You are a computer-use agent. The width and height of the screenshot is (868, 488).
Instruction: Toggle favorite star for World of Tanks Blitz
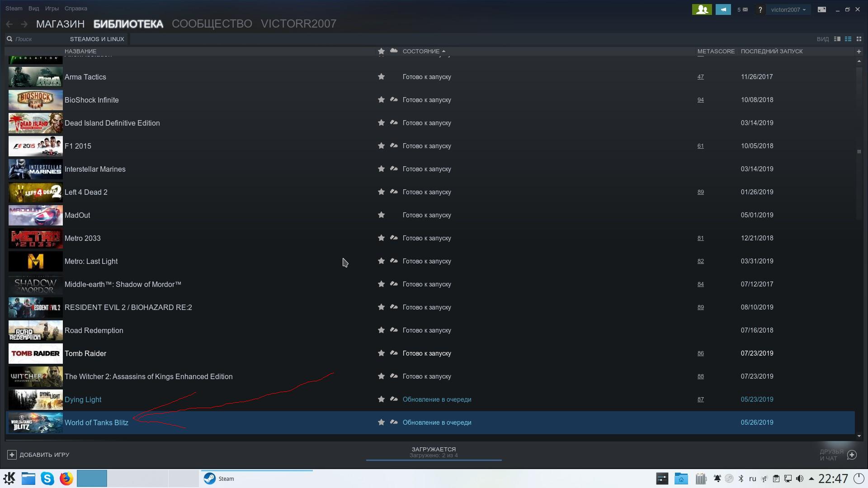(x=381, y=422)
